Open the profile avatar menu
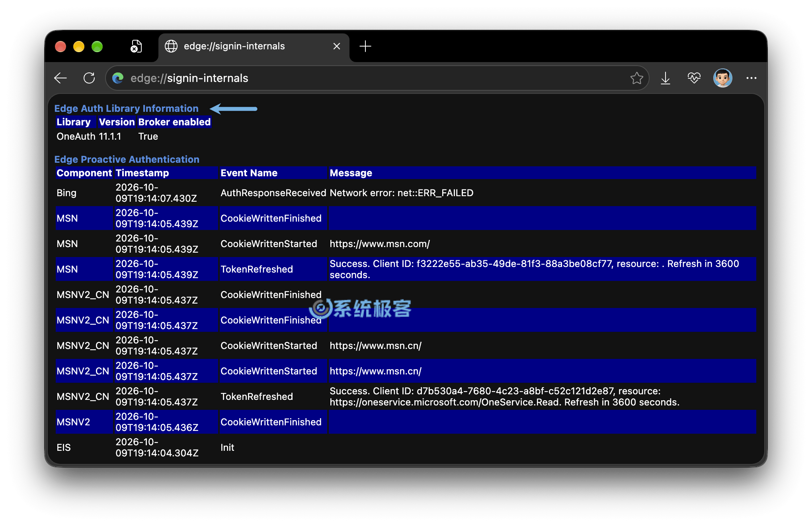This screenshot has width=812, height=526. (722, 78)
